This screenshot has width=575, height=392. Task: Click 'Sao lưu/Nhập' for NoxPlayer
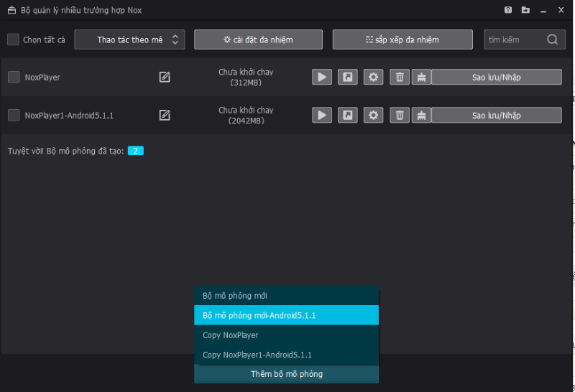pyautogui.click(x=496, y=77)
